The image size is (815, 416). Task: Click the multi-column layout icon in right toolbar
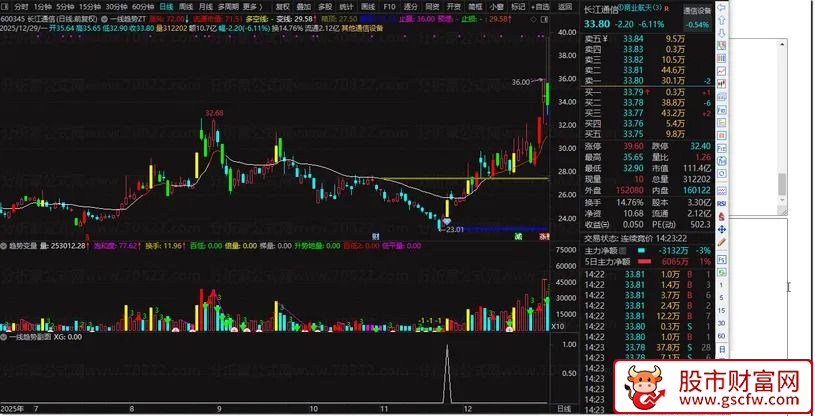722,58
